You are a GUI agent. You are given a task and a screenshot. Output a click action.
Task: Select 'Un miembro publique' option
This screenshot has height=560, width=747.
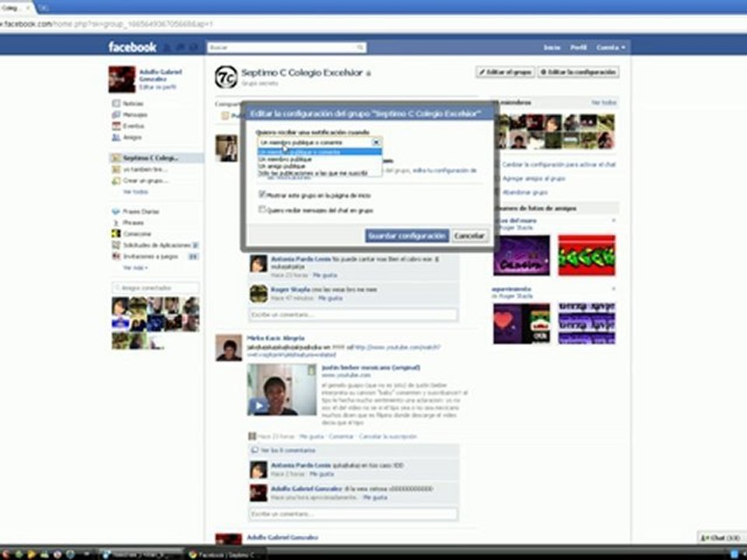pos(320,159)
